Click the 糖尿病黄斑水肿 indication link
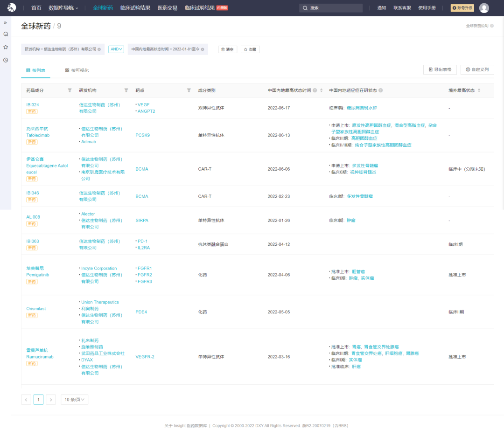This screenshot has height=436, width=504. [x=362, y=108]
